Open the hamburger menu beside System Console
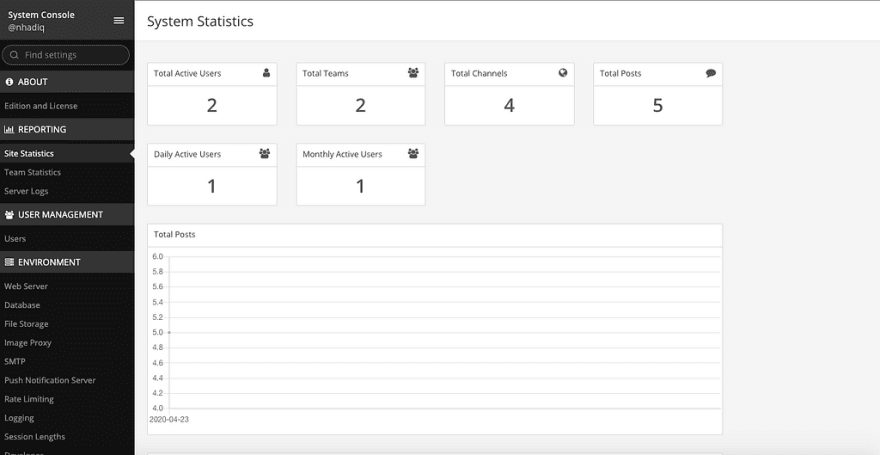 pyautogui.click(x=118, y=21)
